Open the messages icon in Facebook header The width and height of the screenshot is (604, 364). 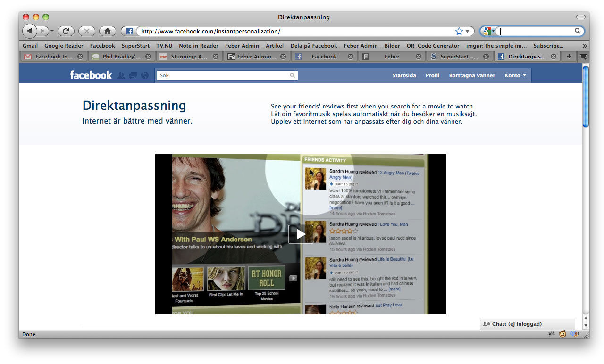[133, 75]
